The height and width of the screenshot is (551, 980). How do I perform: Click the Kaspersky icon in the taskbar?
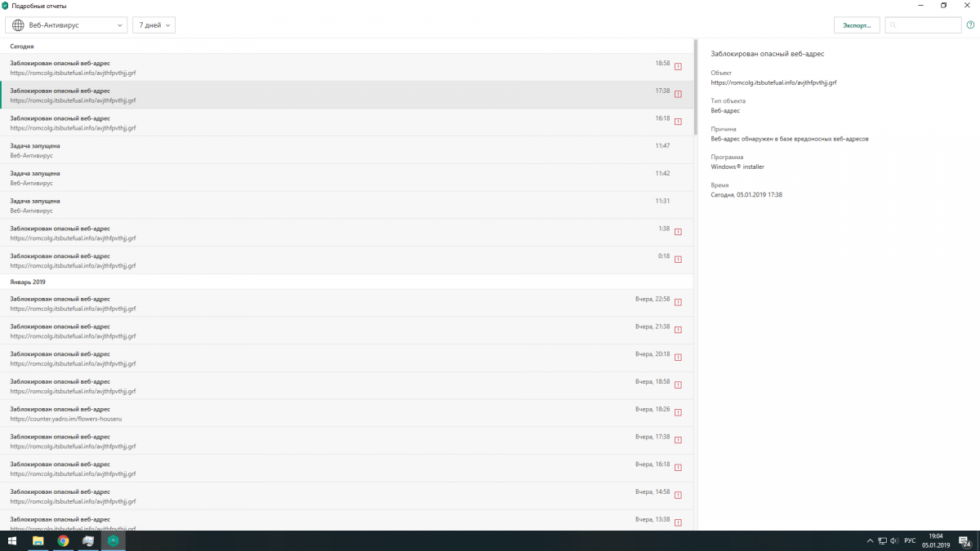point(114,540)
